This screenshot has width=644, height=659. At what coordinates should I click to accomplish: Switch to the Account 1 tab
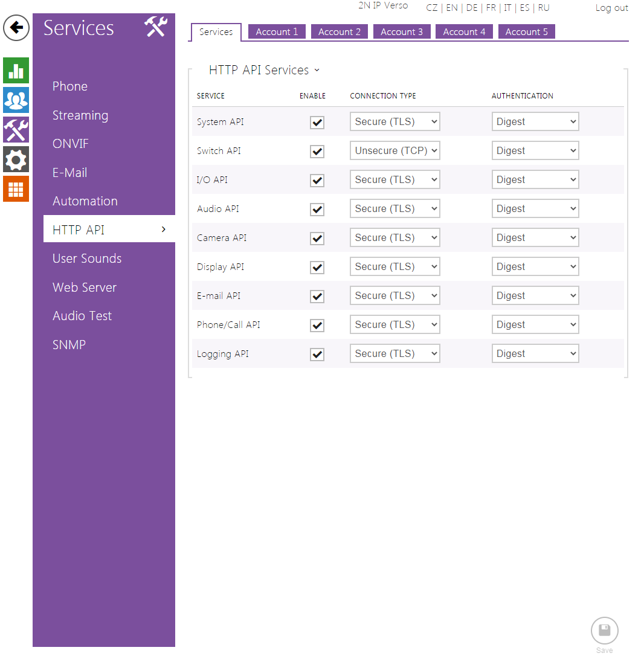[276, 31]
